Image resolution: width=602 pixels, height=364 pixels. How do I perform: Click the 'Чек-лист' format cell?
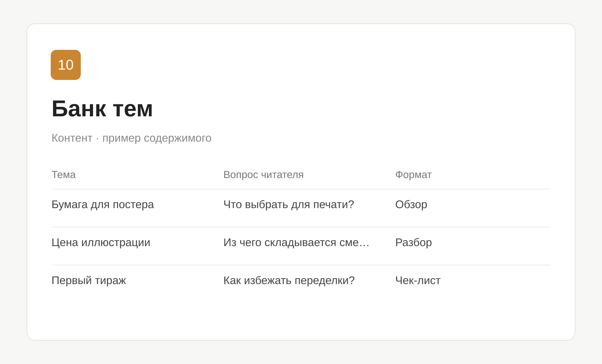[x=418, y=281]
